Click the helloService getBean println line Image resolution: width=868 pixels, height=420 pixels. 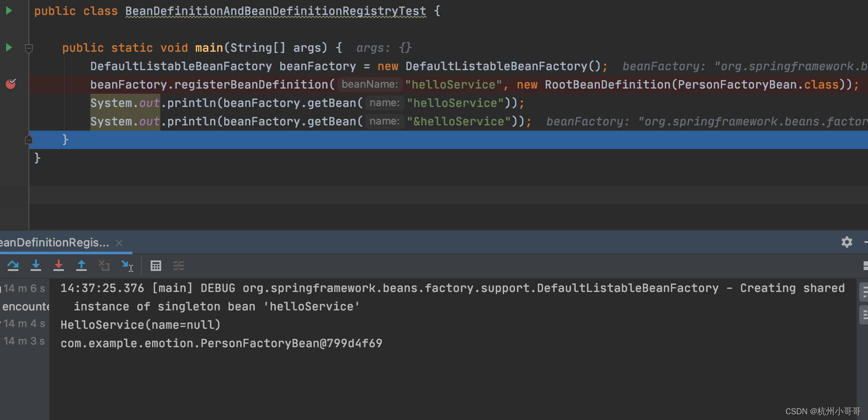coord(307,103)
